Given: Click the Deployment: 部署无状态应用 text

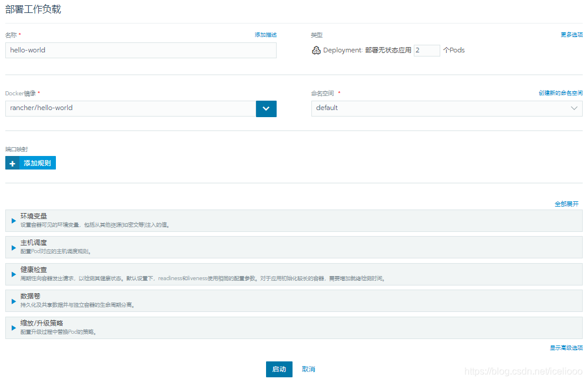Looking at the screenshot, I should (x=367, y=50).
